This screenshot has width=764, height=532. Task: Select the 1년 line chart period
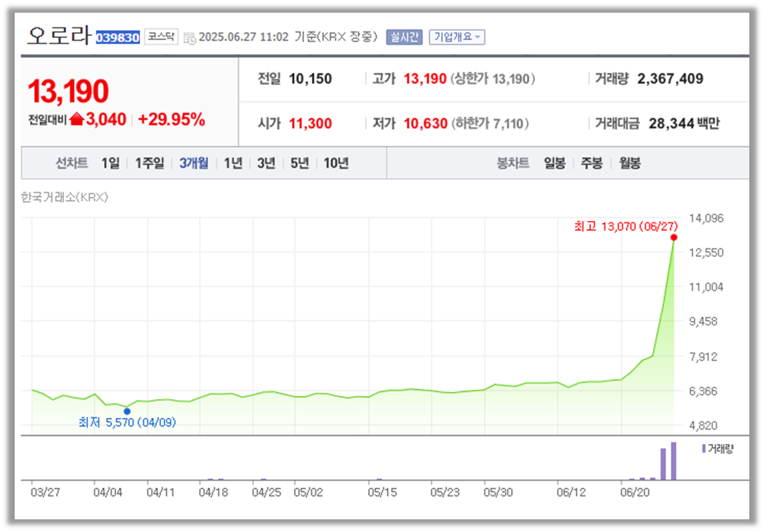pos(233,164)
